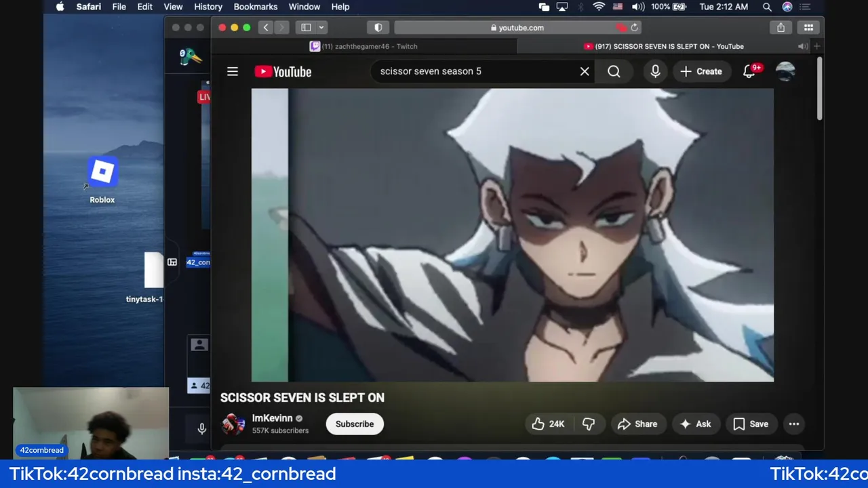Open the View menu
This screenshot has width=868, height=488.
[173, 7]
